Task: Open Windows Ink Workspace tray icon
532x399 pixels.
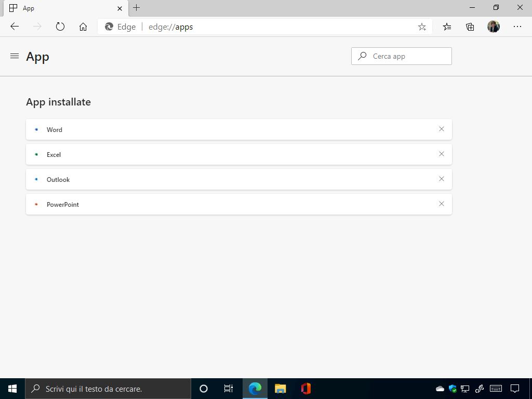Action: [x=479, y=389]
